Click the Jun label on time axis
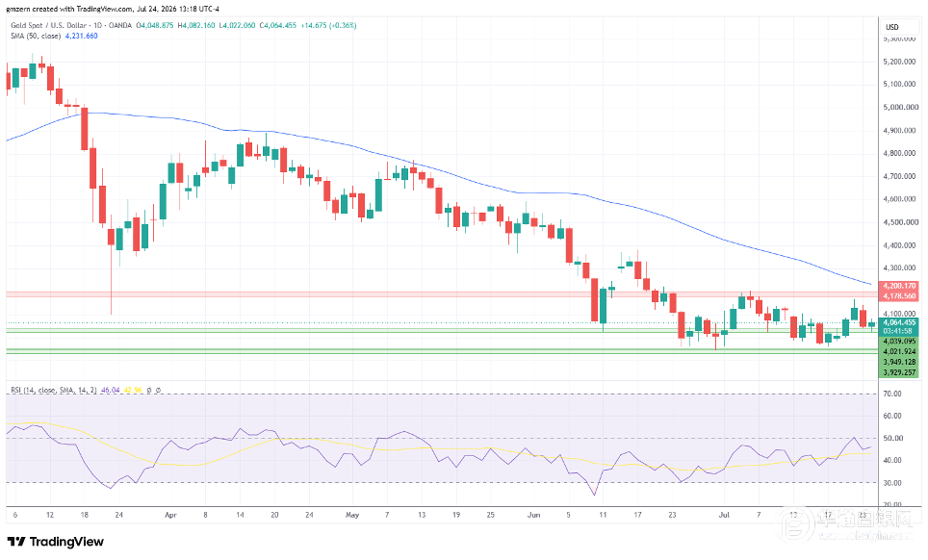The image size is (928, 560). (534, 515)
